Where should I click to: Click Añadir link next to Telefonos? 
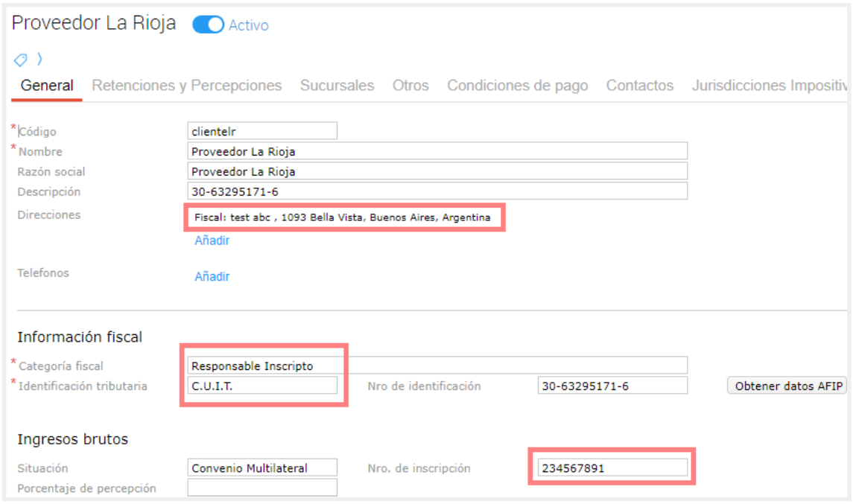tap(212, 276)
